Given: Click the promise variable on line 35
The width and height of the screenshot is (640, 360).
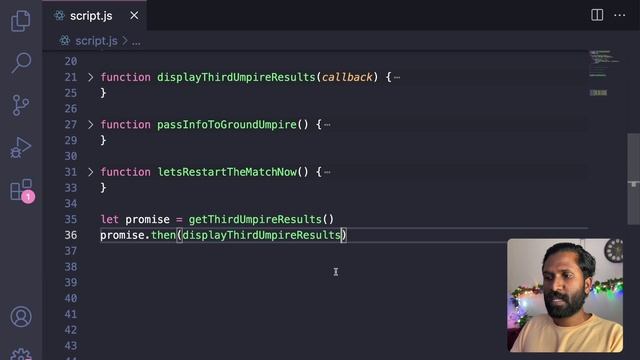Looking at the screenshot, I should [x=147, y=220].
